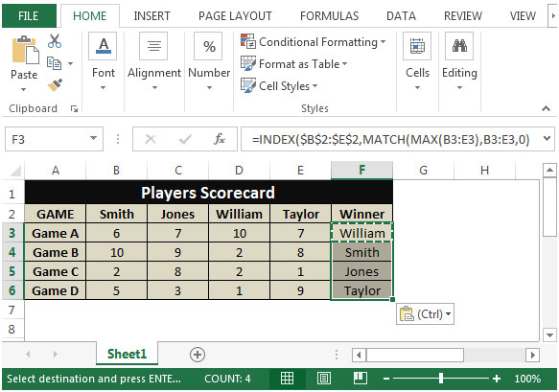
Task: Click the COUNT: 4 status indicator
Action: [x=227, y=379]
